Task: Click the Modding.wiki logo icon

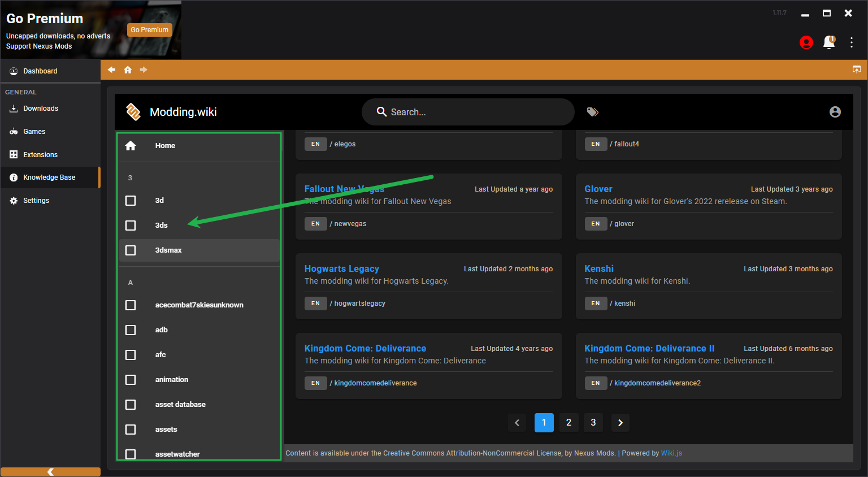Action: click(133, 112)
